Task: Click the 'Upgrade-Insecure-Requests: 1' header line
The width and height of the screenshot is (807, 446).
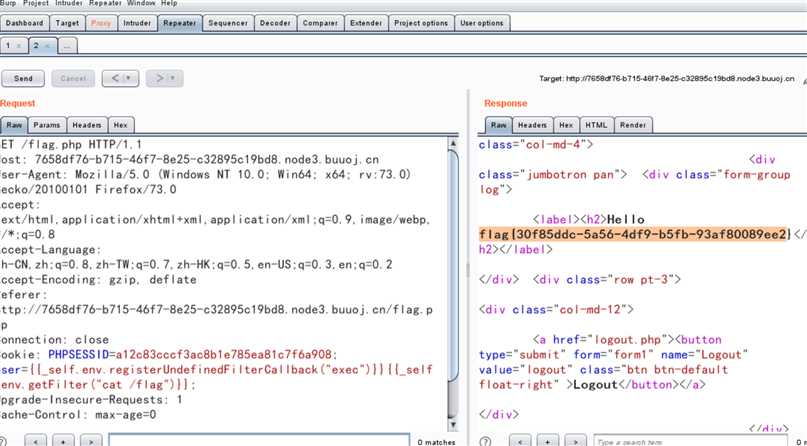Action: click(x=92, y=400)
